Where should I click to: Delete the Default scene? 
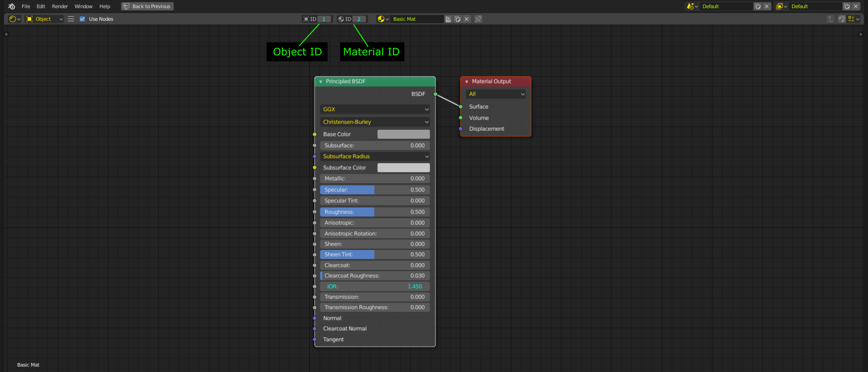767,7
